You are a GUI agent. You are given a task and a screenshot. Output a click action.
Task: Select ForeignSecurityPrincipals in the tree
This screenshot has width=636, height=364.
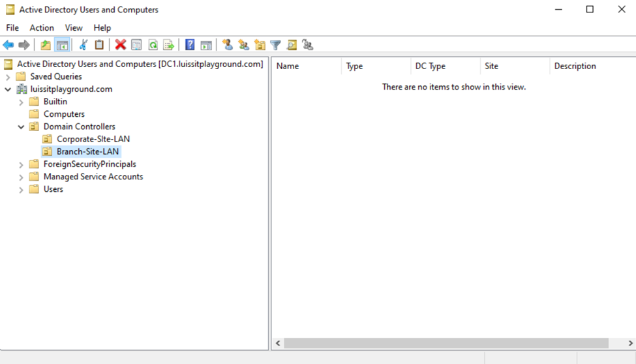pos(89,164)
